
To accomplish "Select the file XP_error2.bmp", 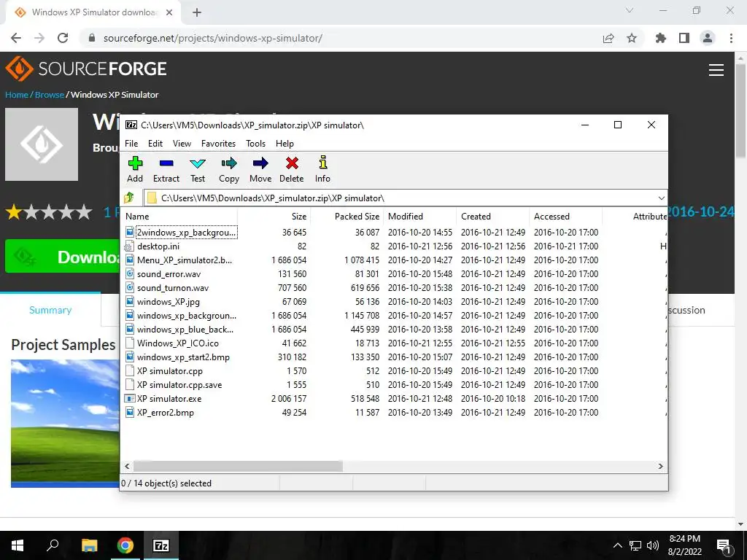I will [166, 413].
